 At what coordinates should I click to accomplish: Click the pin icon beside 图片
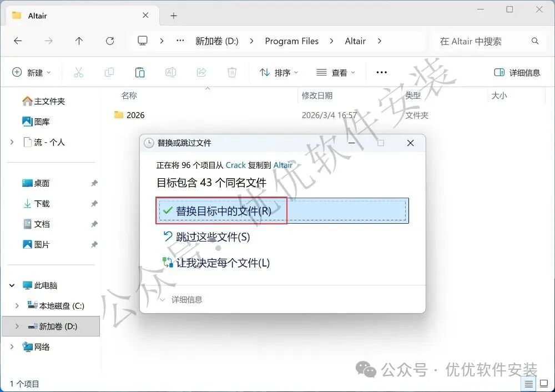(x=94, y=245)
